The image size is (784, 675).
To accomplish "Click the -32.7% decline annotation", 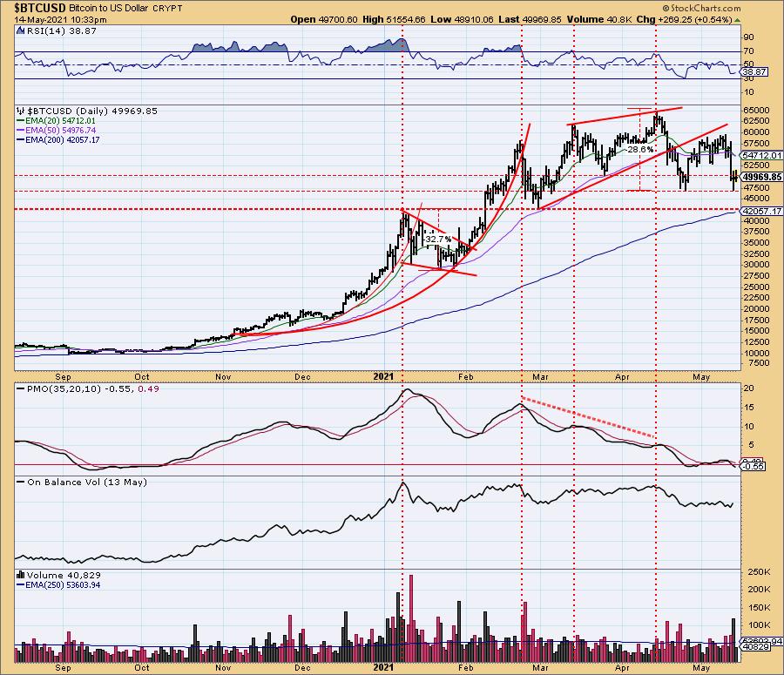I will click(437, 240).
